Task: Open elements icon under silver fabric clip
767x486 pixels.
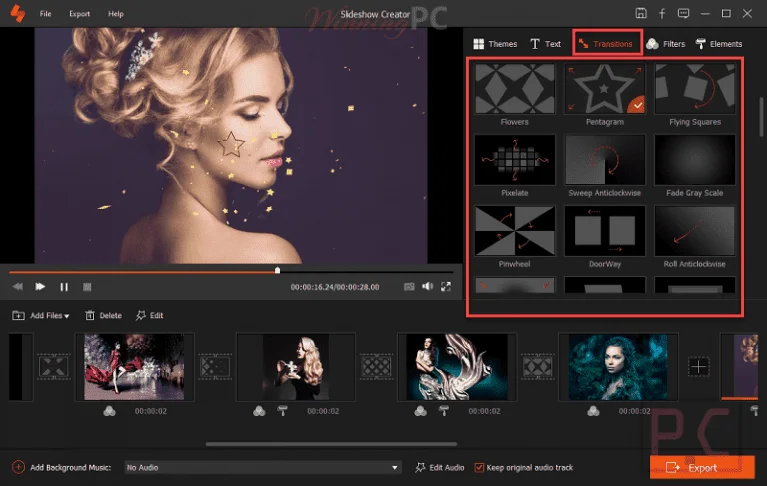Action: [444, 411]
